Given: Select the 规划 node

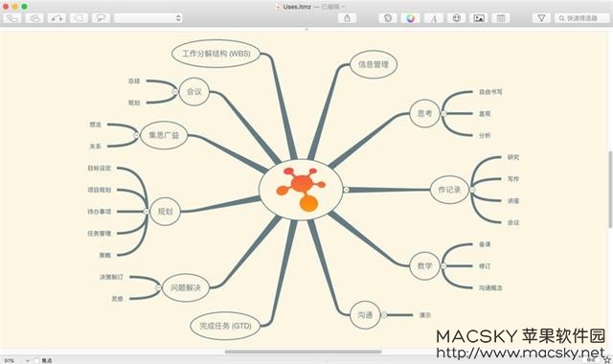Looking at the screenshot, I should click(165, 212).
